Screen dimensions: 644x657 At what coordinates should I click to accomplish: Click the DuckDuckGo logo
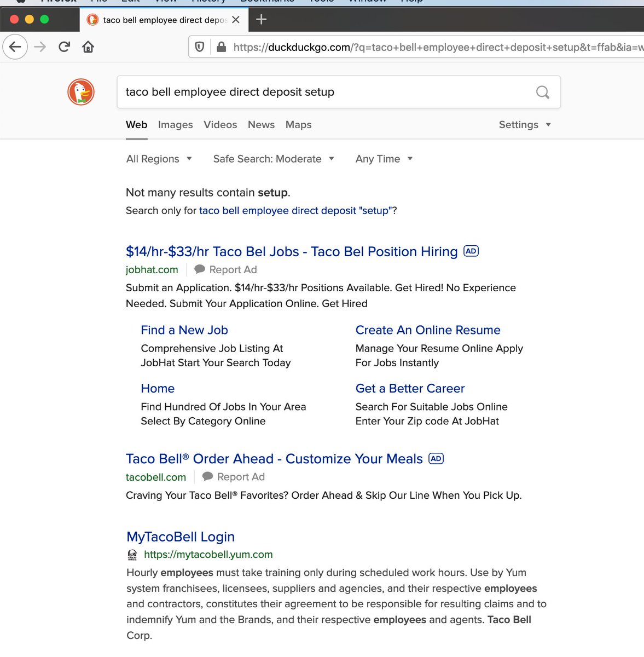[81, 91]
